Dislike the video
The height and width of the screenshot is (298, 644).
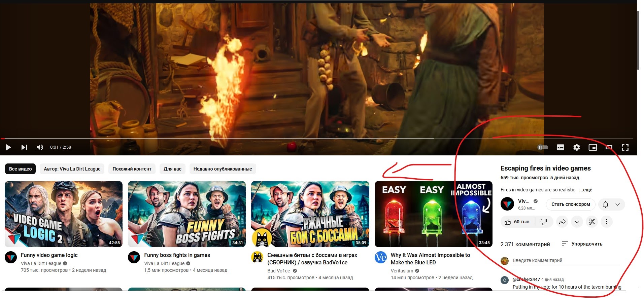(544, 222)
